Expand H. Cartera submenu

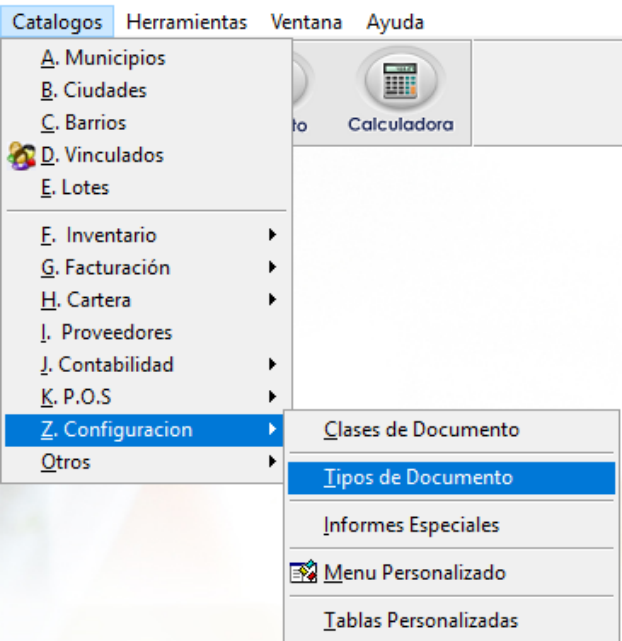[145, 300]
